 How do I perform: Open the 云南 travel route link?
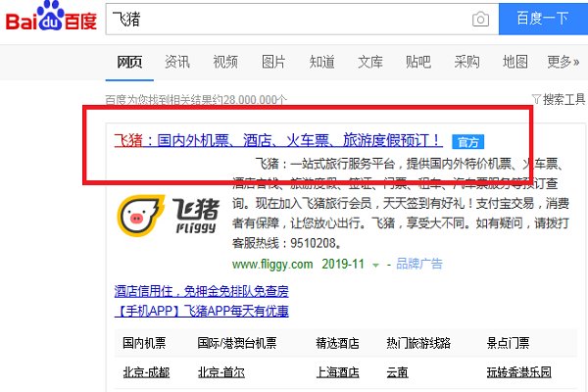397,372
